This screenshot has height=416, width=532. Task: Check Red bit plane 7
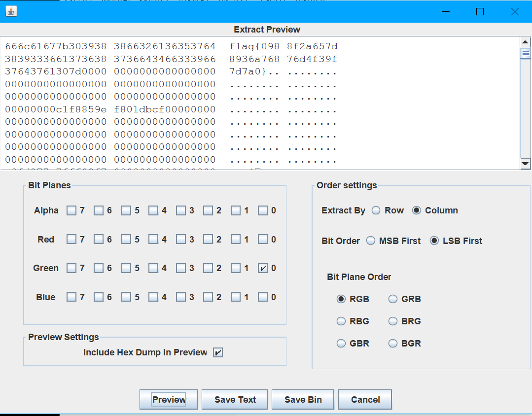click(71, 240)
